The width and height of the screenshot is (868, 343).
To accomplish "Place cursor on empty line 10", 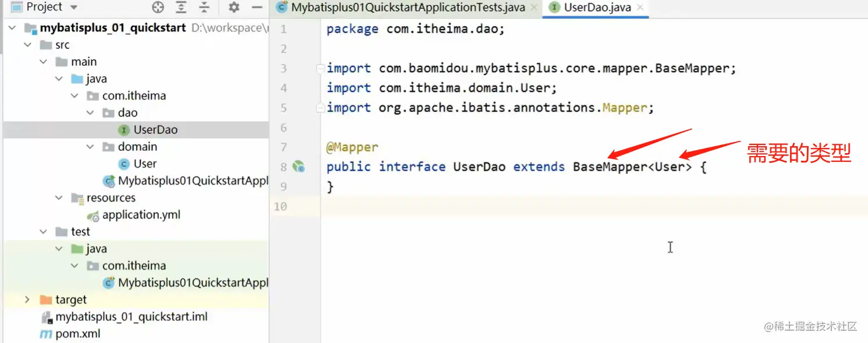I will click(593, 206).
